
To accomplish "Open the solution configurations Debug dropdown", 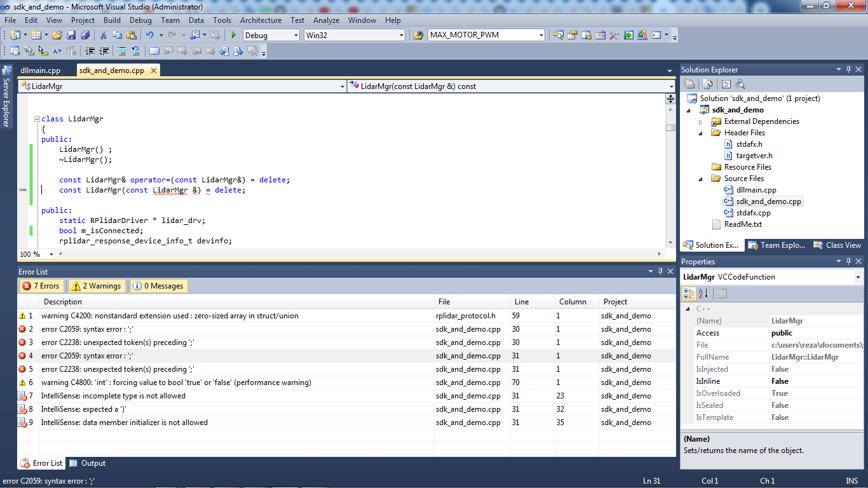I will [x=295, y=35].
